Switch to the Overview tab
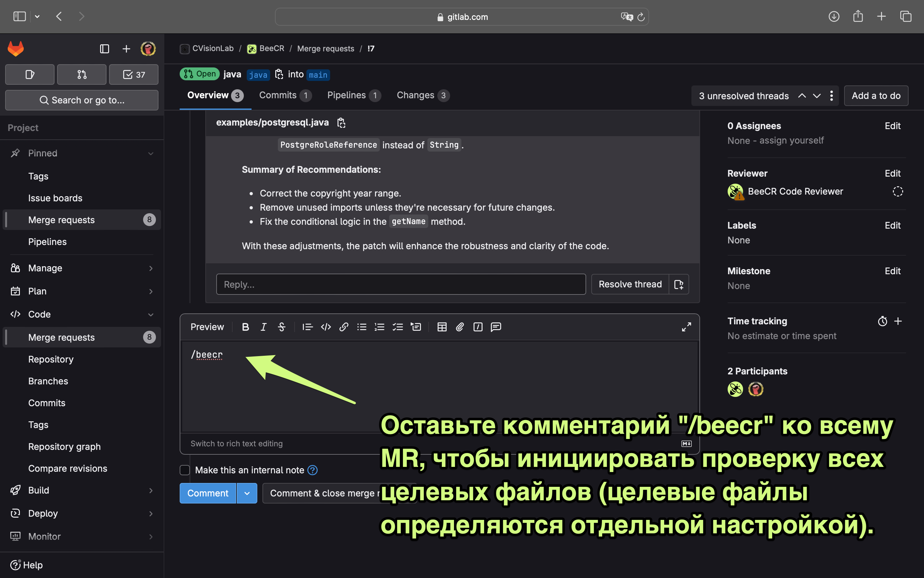 coord(215,95)
